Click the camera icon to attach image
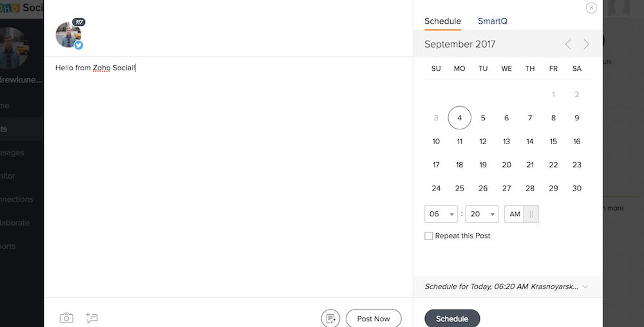644x327 pixels. [66, 318]
